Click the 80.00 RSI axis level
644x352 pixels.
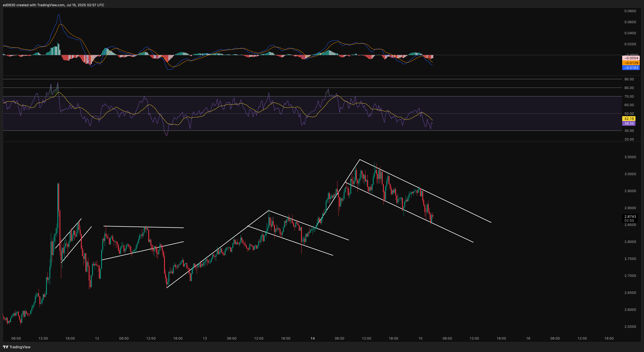[629, 88]
